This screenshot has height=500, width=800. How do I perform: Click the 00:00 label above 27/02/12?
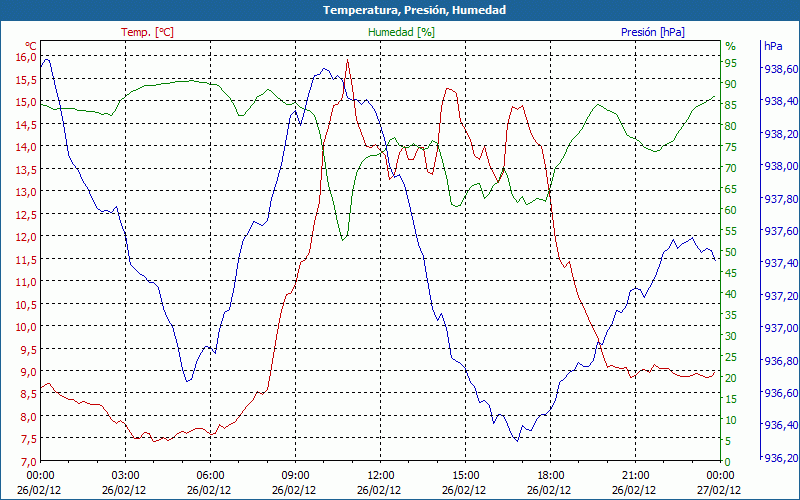click(720, 475)
